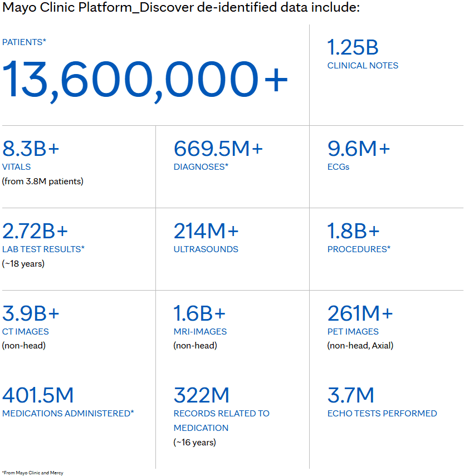464x476 pixels.
Task: Click the 'CLINICAL NOTES' label
Action: click(363, 66)
